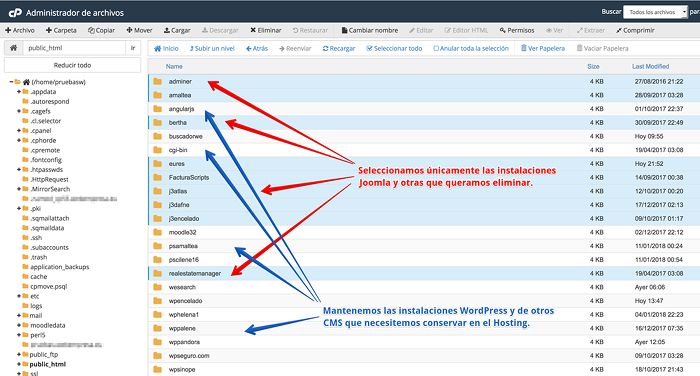This screenshot has width=700, height=376.
Task: Click Reducir todo button
Action: (72, 65)
